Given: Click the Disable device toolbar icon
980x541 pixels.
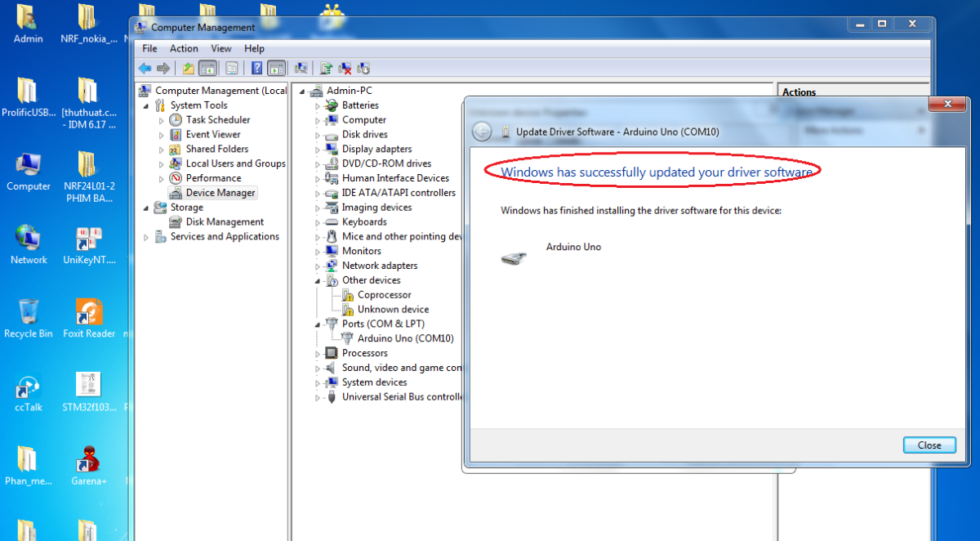Looking at the screenshot, I should pyautogui.click(x=363, y=68).
